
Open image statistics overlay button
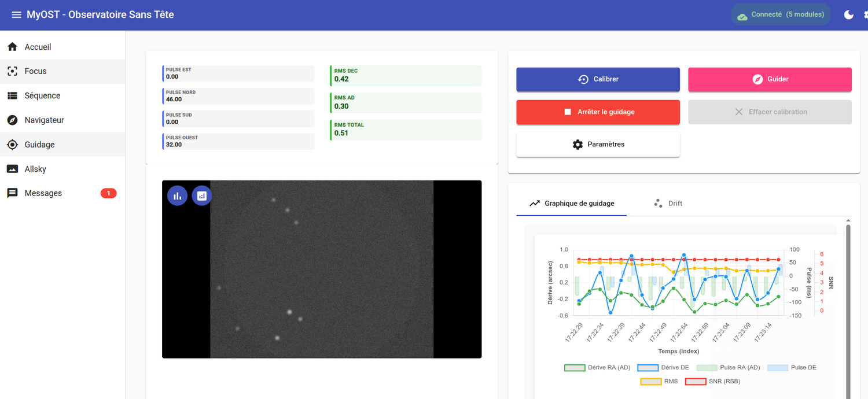click(x=201, y=195)
